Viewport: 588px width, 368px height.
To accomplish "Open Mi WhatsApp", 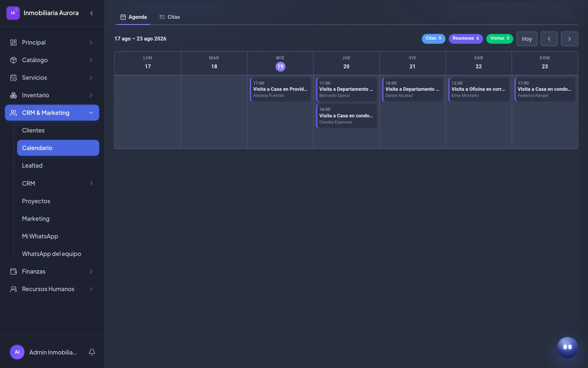I will [58, 236].
